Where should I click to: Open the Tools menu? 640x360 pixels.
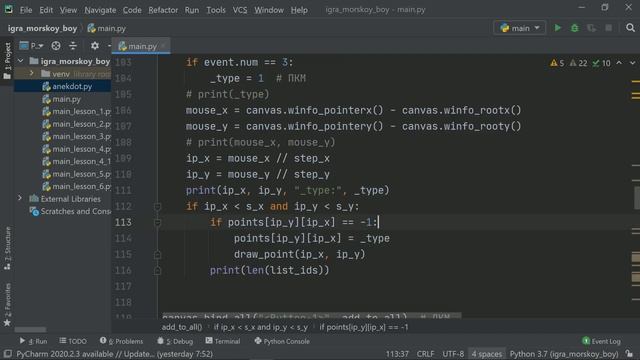point(216,10)
